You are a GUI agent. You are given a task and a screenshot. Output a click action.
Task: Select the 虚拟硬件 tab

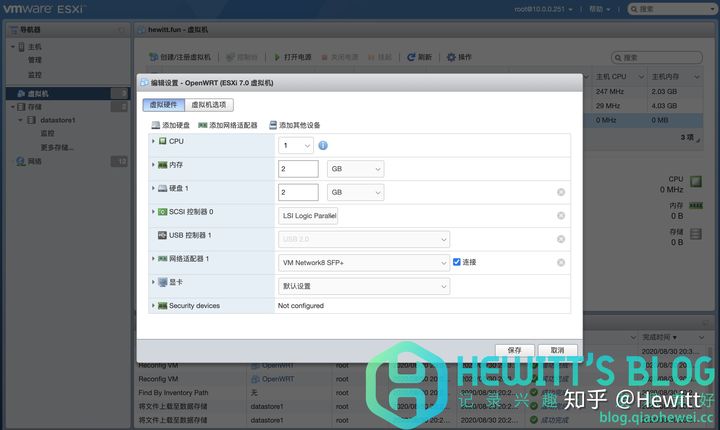162,104
